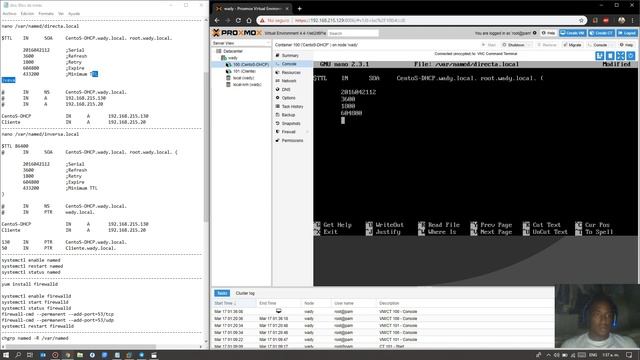
Task: Click the last blue noVNC control icon
Action: (x=631, y=56)
